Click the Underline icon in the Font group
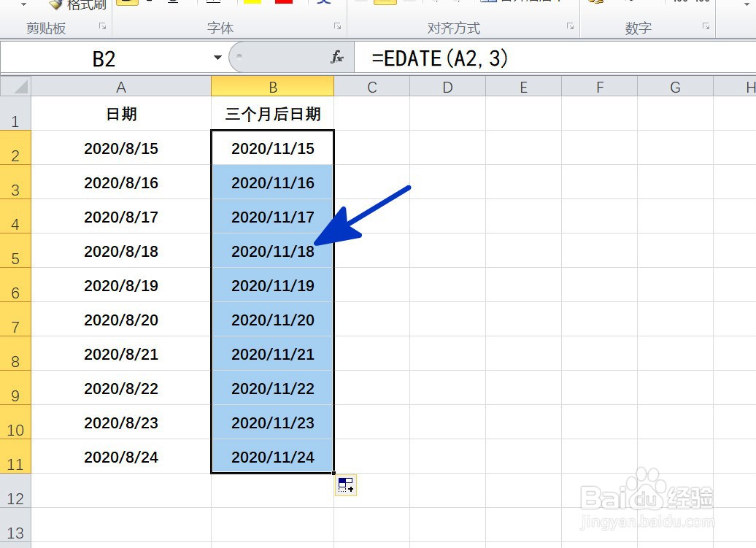This screenshot has height=548, width=756. pyautogui.click(x=172, y=4)
